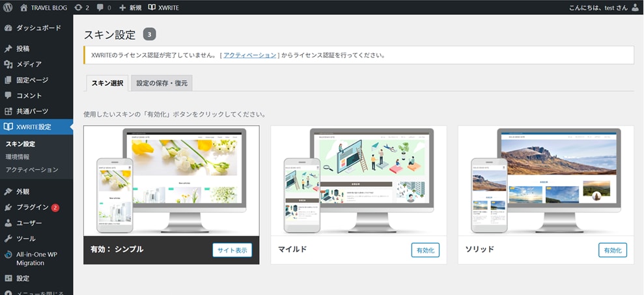Image resolution: width=644 pixels, height=295 pixels.
Task: Switch to the スキン選択 tab
Action: (107, 83)
